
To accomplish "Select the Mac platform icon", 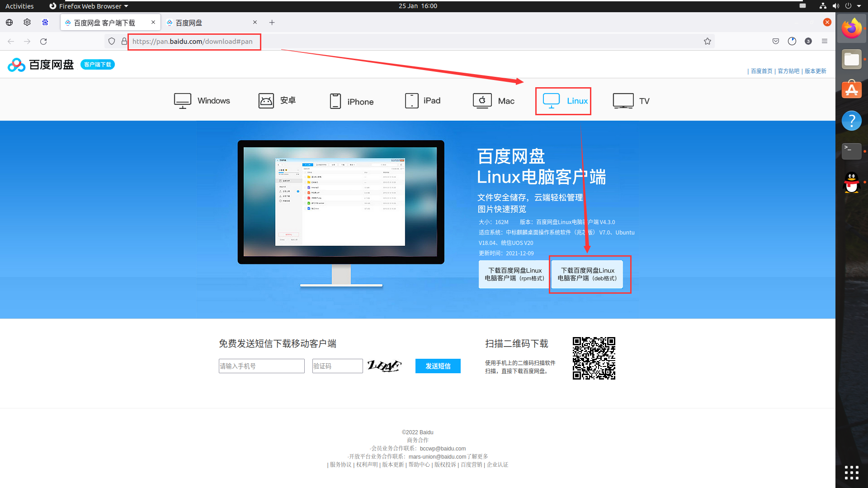I will [482, 100].
